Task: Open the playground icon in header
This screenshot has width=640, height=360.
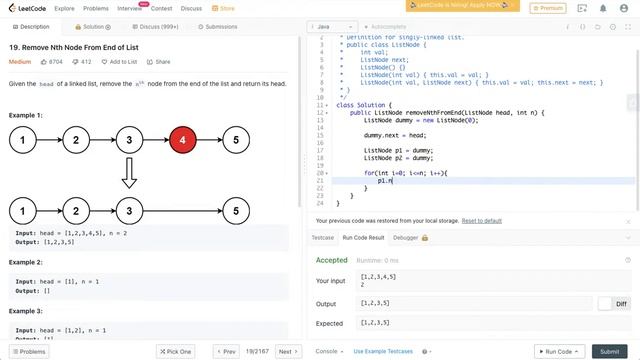Action: point(582,8)
